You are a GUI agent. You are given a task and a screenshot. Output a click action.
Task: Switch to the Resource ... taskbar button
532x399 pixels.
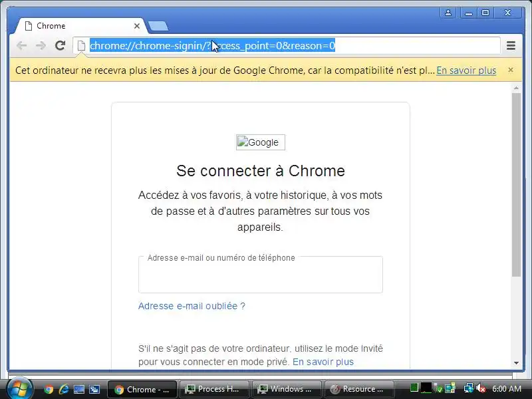359,389
